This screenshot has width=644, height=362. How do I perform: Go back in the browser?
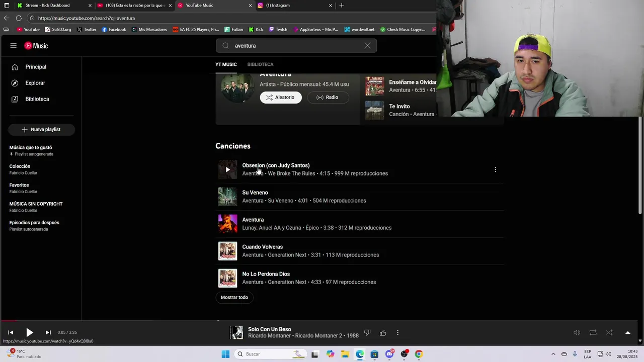(x=7, y=18)
